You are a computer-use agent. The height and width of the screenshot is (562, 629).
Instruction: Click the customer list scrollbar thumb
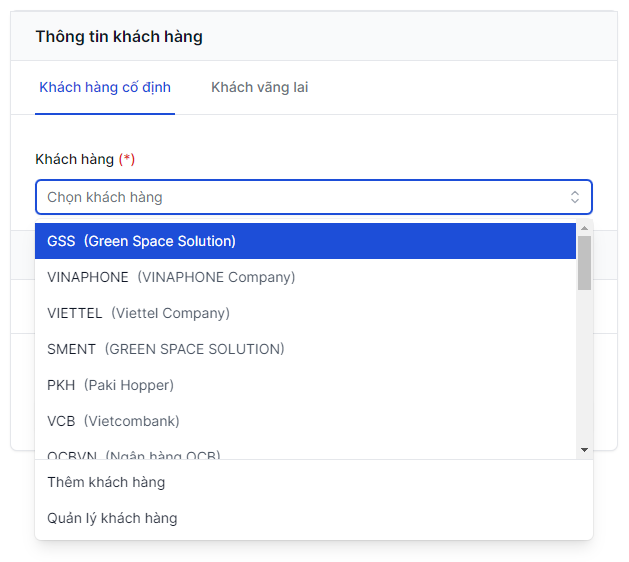pos(584,263)
